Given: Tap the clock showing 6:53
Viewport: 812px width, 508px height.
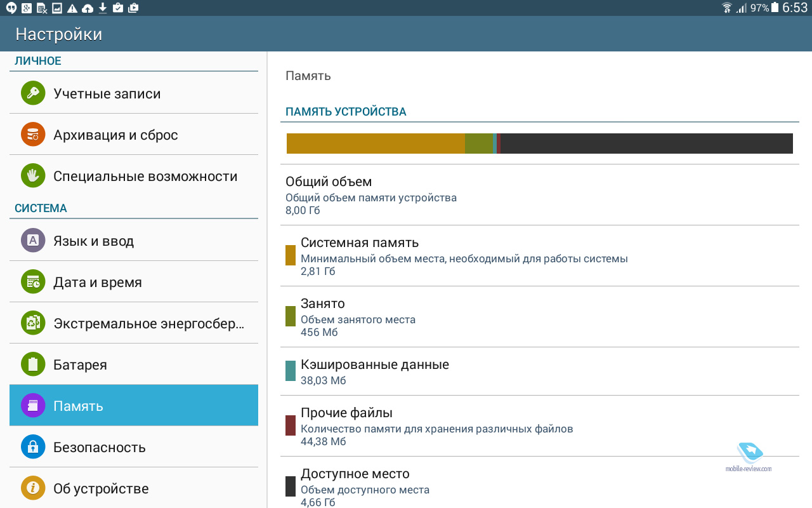Looking at the screenshot, I should coord(795,8).
